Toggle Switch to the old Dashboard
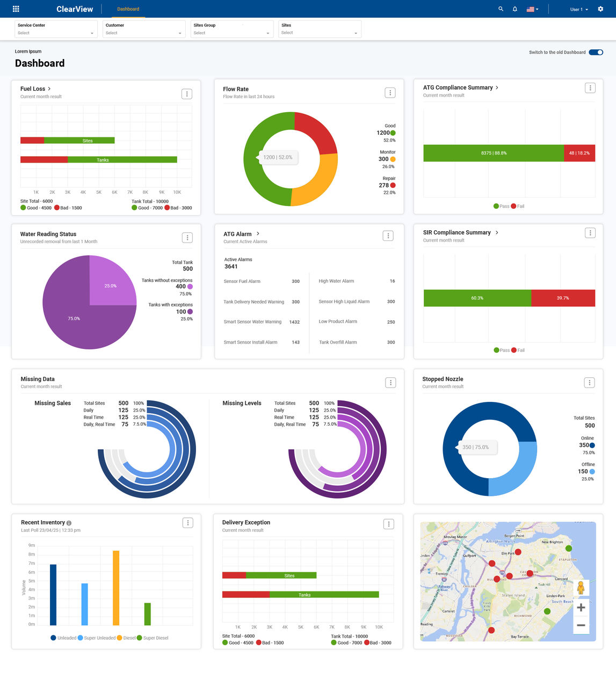The width and height of the screenshot is (616, 687). tap(596, 52)
